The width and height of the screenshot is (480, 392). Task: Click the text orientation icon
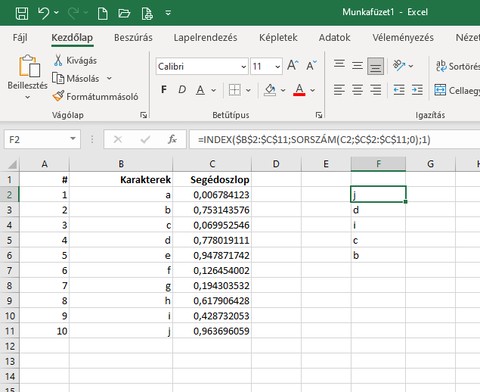tap(399, 65)
